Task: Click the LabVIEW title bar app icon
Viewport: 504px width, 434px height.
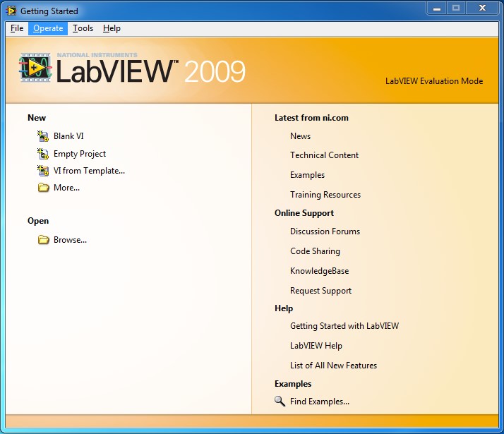Action: (x=11, y=11)
